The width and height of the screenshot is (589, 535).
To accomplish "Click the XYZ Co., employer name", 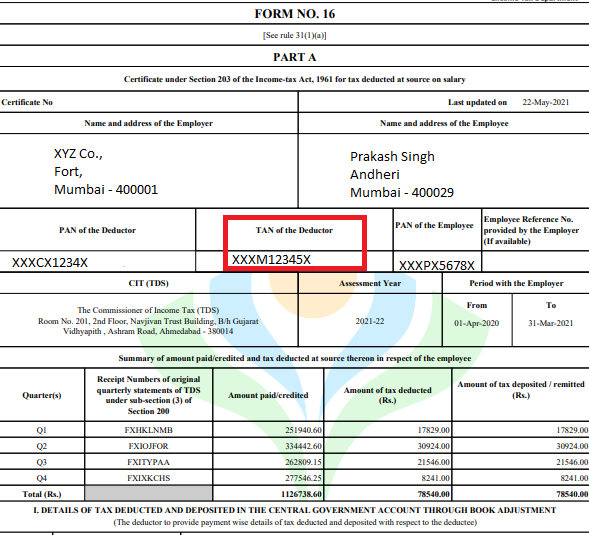I will pos(78,154).
